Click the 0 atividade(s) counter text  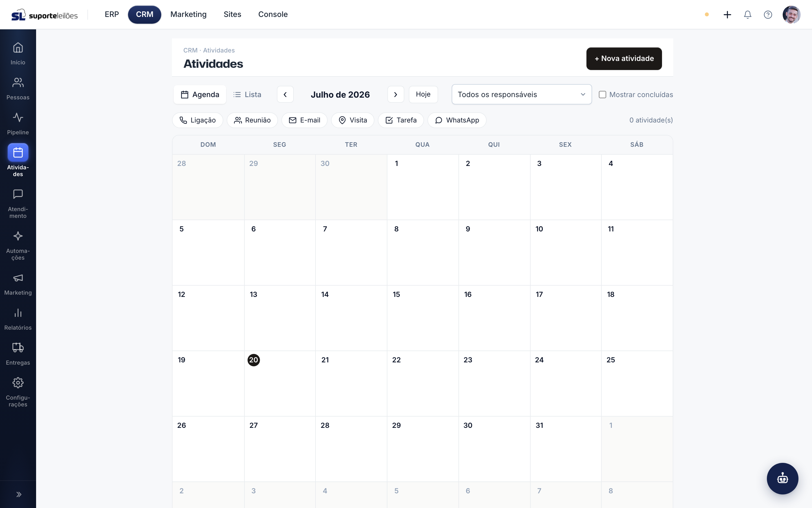tap(651, 120)
